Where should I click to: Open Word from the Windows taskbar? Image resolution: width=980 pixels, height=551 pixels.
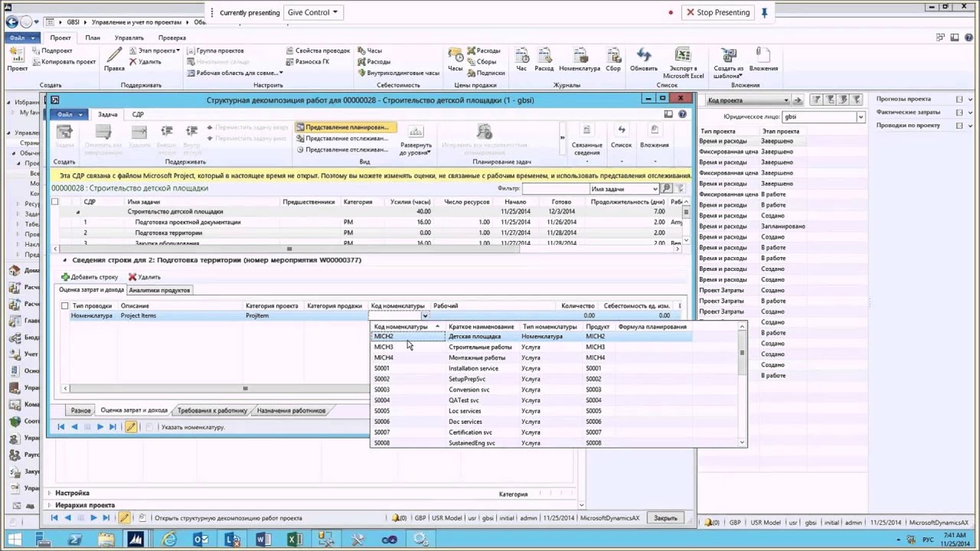(x=263, y=540)
